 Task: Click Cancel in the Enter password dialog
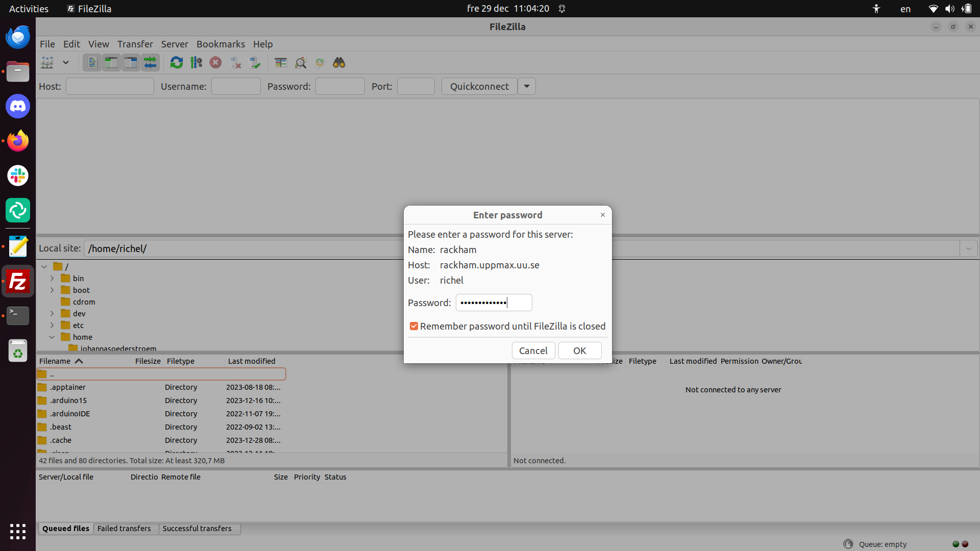pyautogui.click(x=533, y=350)
